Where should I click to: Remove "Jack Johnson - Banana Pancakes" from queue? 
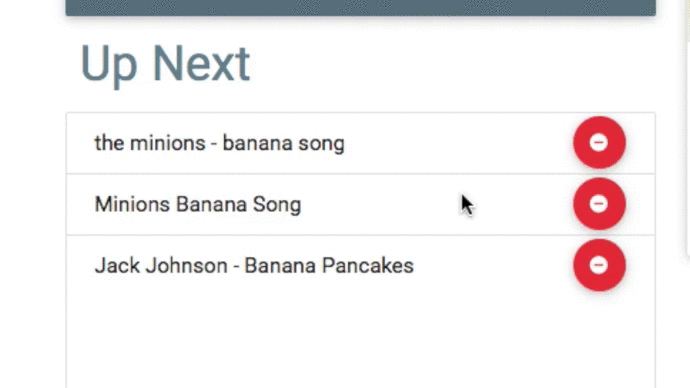599,265
